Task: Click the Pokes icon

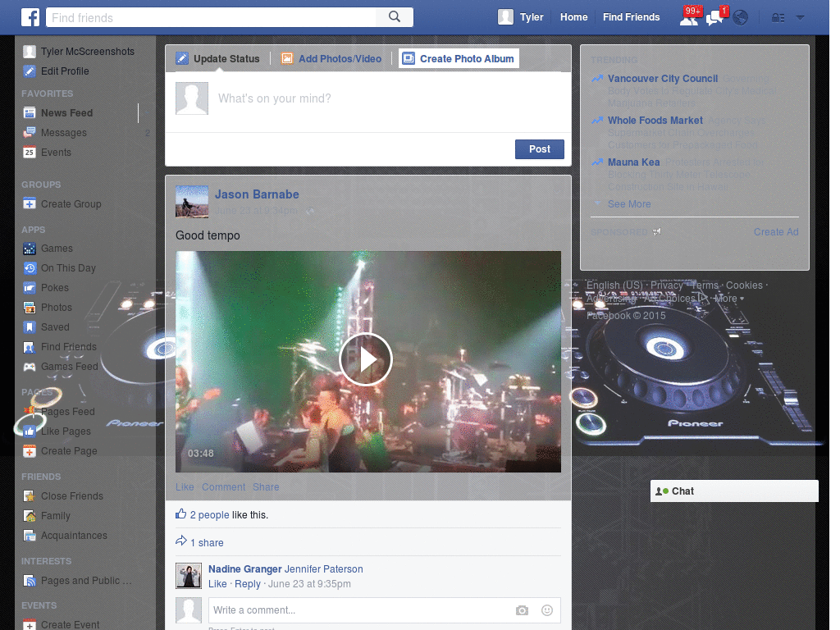Action: click(30, 288)
